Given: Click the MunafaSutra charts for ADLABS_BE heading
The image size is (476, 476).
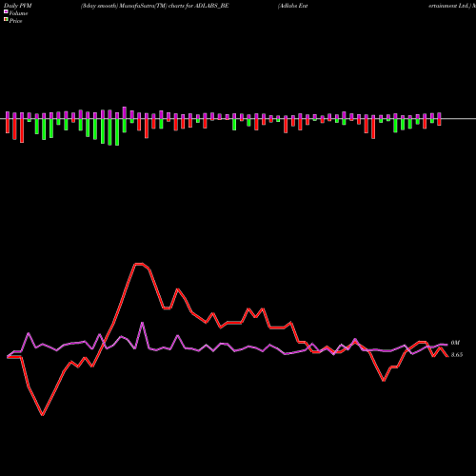Looking at the screenshot, I should point(155,6).
